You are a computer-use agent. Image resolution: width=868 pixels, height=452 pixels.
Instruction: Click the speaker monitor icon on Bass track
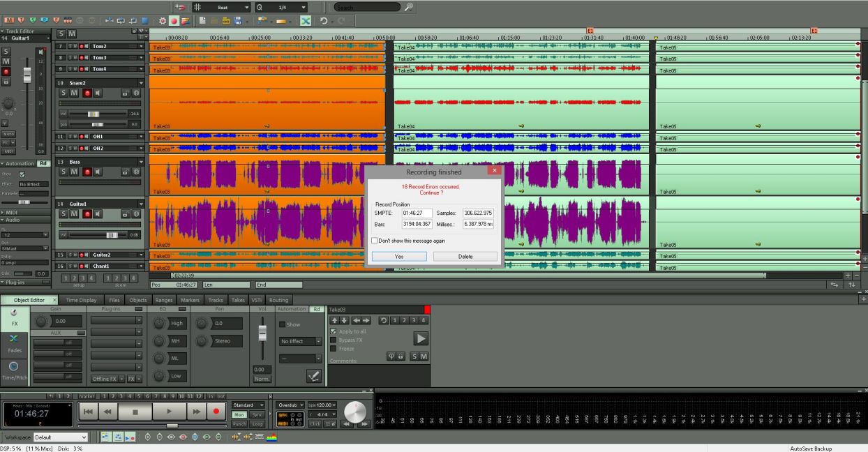[98, 172]
